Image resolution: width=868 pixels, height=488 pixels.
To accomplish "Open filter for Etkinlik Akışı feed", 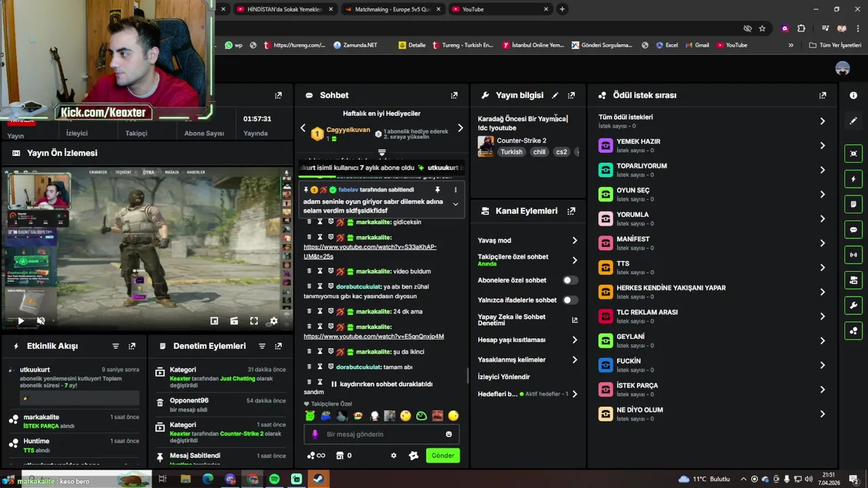I will coord(115,346).
